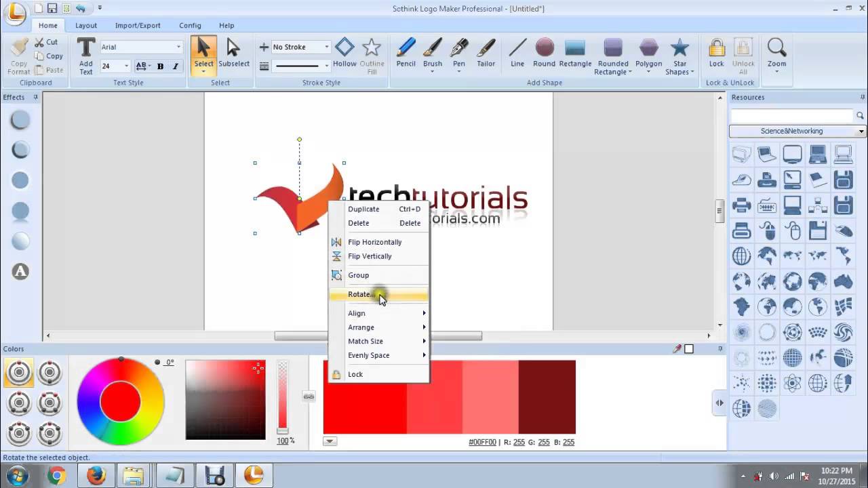This screenshot has height=488, width=868.
Task: Click the Outline Fill star icon
Action: [x=372, y=56]
